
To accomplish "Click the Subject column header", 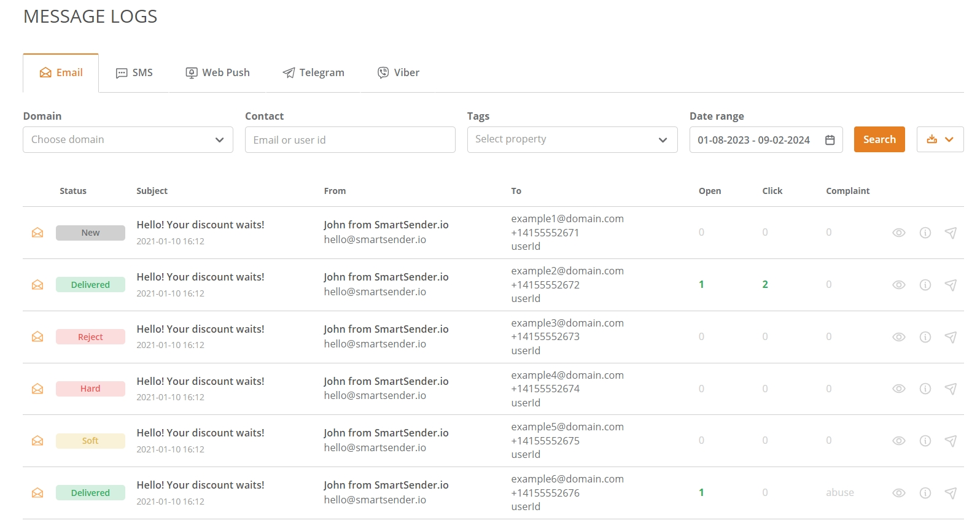I will click(x=152, y=191).
